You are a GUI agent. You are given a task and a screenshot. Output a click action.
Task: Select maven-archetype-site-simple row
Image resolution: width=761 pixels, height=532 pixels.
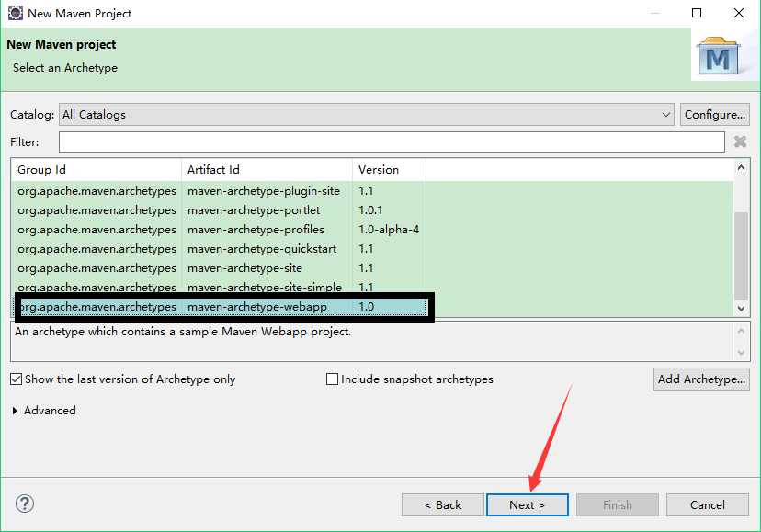[x=219, y=287]
